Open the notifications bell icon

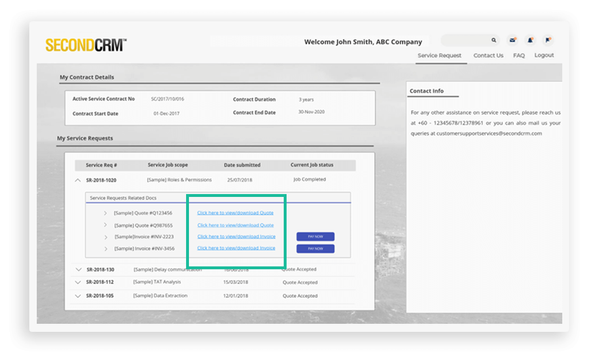coord(530,40)
